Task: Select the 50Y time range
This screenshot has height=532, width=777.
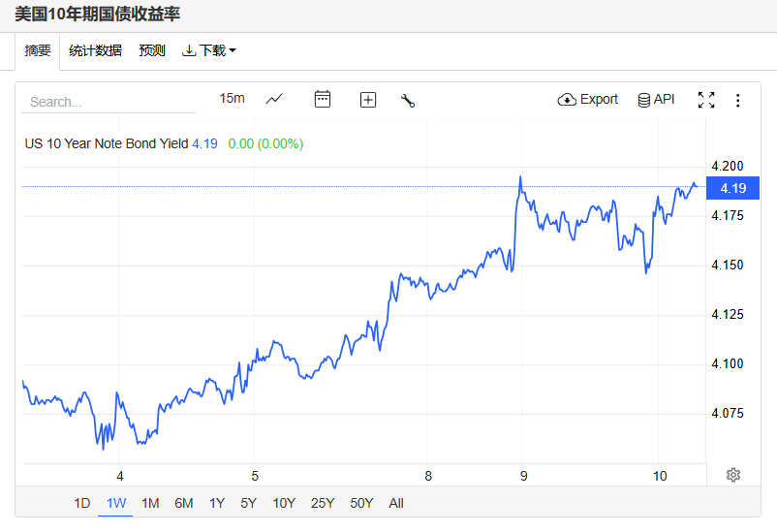Action: pos(361,503)
